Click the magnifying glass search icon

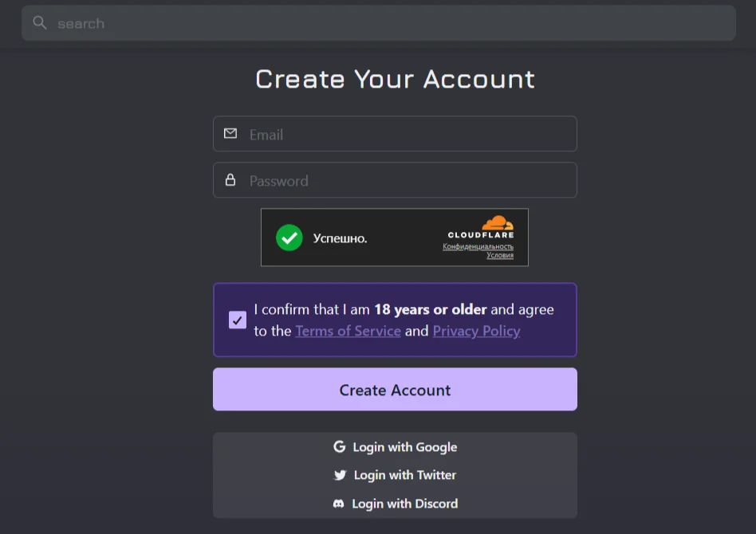[40, 22]
